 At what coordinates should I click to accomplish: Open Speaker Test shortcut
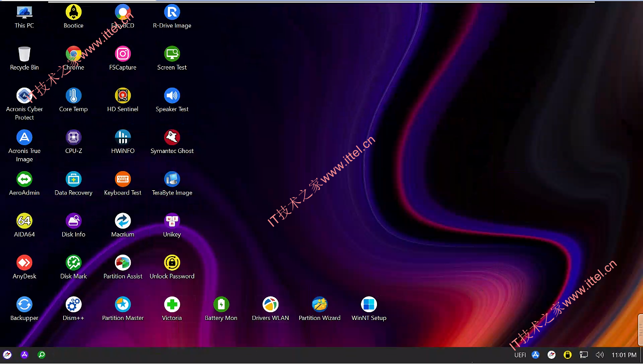(172, 100)
